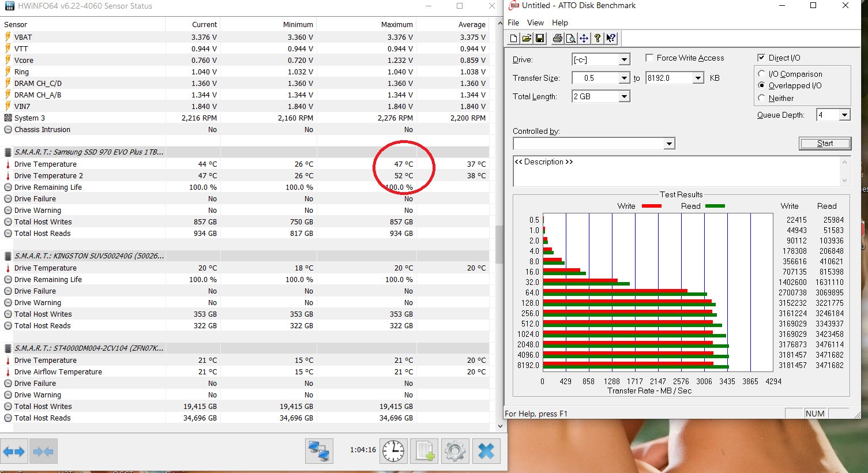Select the Drive Remaining Life row under Samsung
Viewport: 868px width, 473px height.
click(x=245, y=187)
